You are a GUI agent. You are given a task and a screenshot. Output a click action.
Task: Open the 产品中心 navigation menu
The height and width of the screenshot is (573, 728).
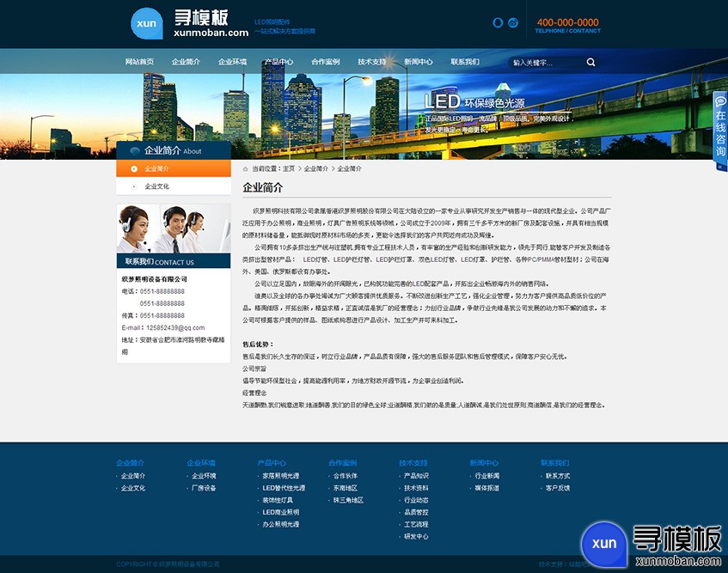click(x=279, y=62)
